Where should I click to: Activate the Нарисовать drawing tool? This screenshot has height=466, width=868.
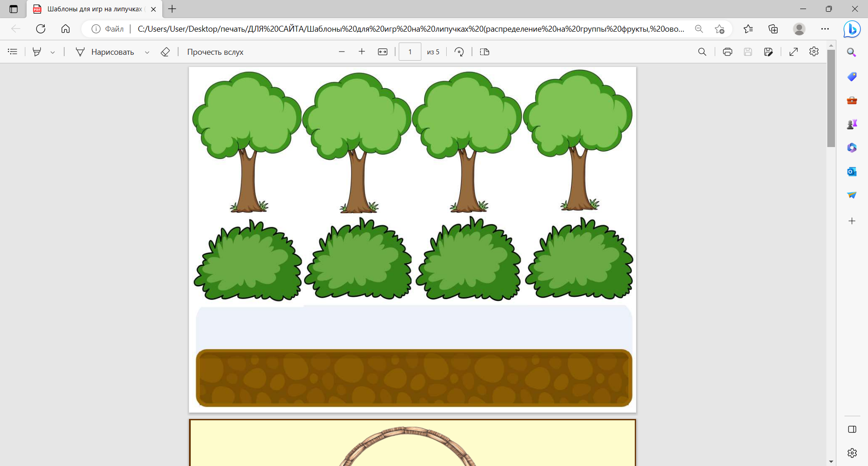pos(104,52)
